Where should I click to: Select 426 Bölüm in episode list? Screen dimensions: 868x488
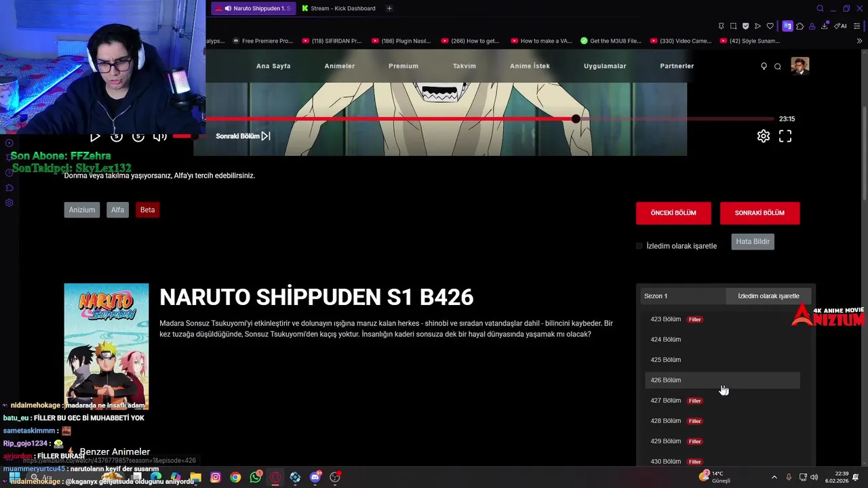[722, 380]
